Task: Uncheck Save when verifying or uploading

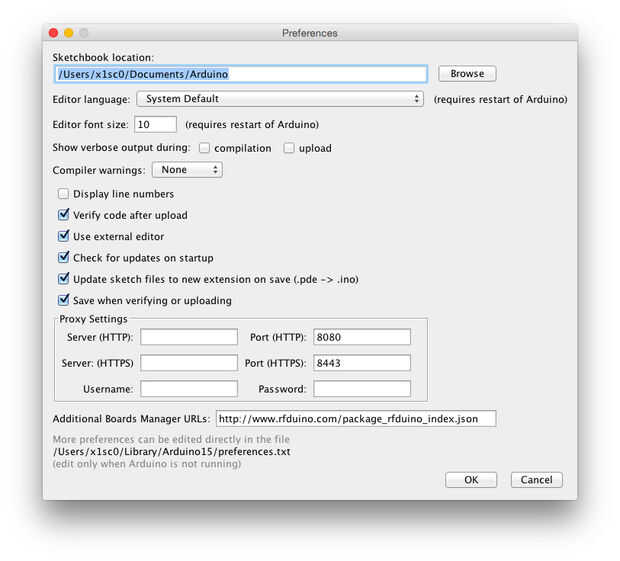Action: point(63,300)
